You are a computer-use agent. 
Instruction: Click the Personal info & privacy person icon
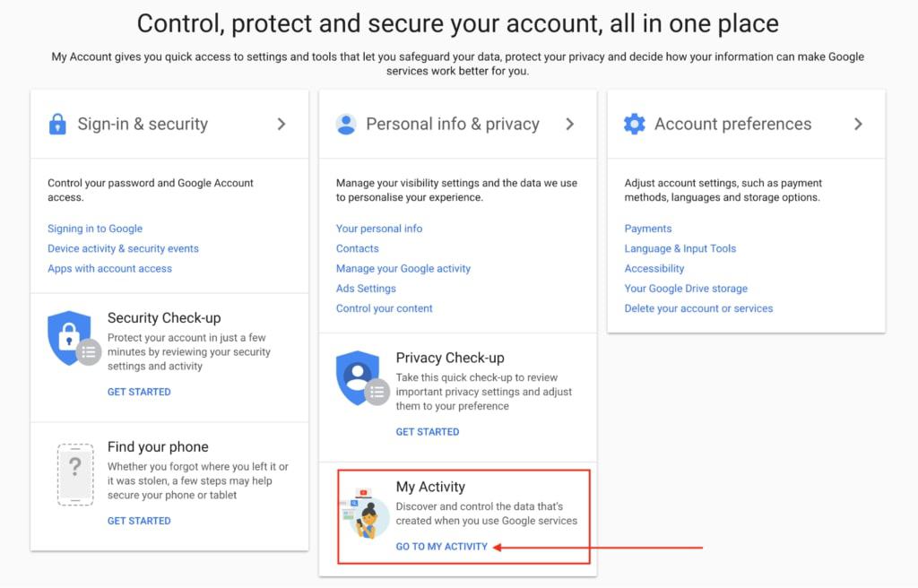click(346, 124)
